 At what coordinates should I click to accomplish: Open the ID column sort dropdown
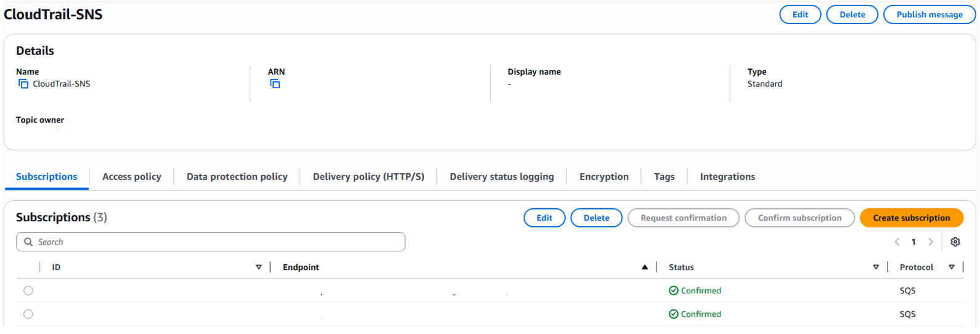click(x=259, y=267)
